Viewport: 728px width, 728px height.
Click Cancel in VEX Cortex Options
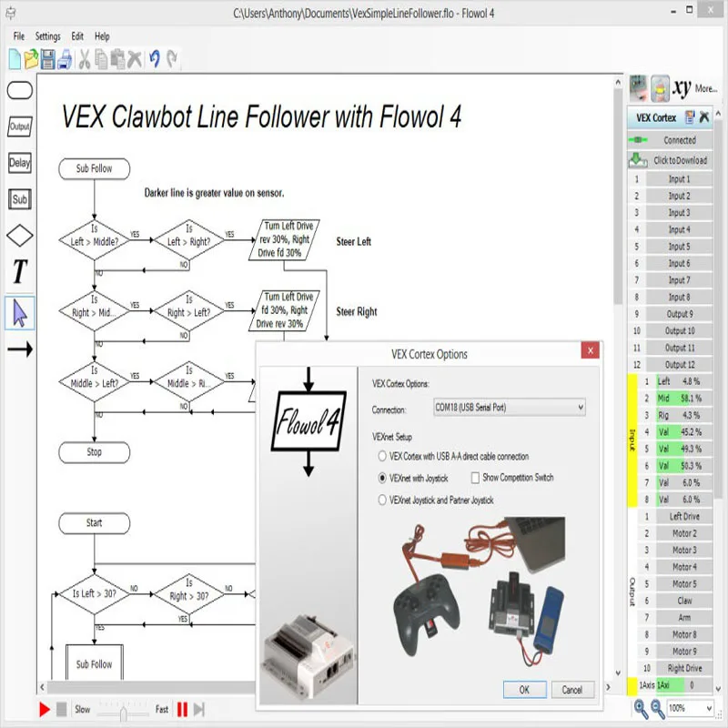pyautogui.click(x=572, y=690)
